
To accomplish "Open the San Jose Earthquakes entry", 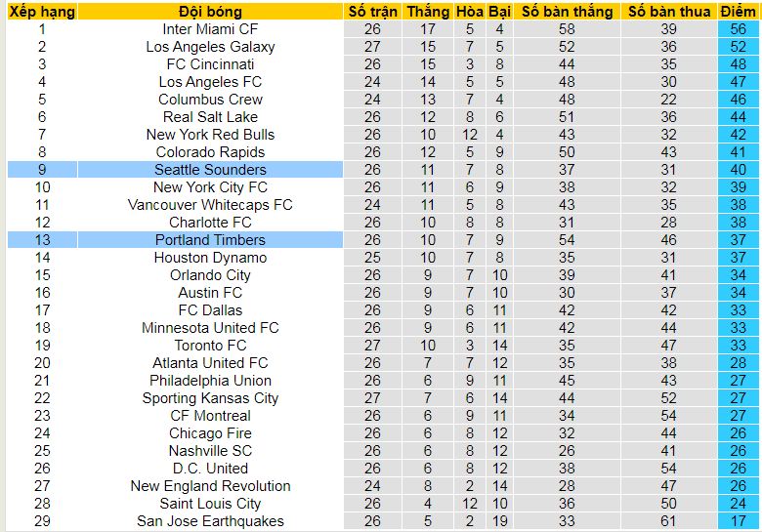I will click(x=210, y=521).
